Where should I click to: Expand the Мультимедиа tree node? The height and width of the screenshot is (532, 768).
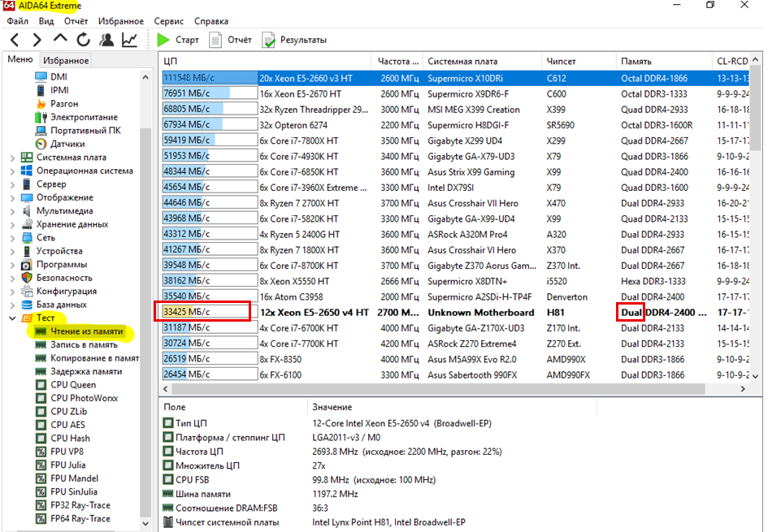(12, 211)
